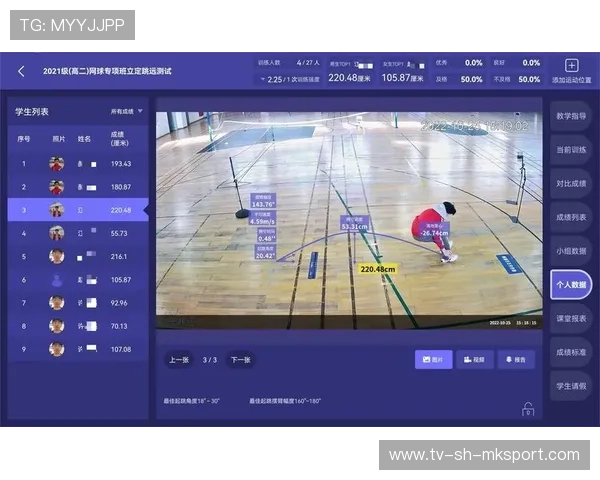
Task: Open the 所有成绩 filter dropdown
Action: tap(127, 111)
